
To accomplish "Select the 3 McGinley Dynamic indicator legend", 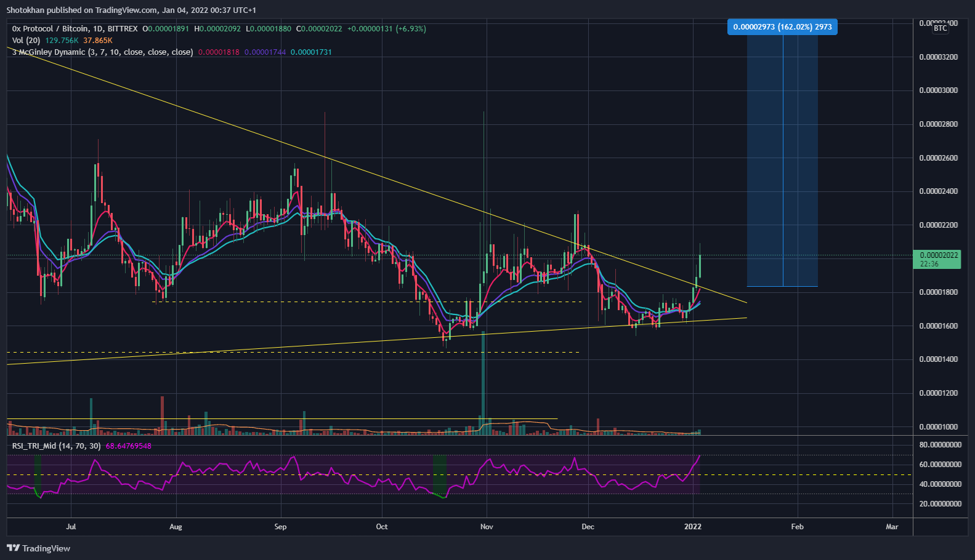I will point(102,52).
